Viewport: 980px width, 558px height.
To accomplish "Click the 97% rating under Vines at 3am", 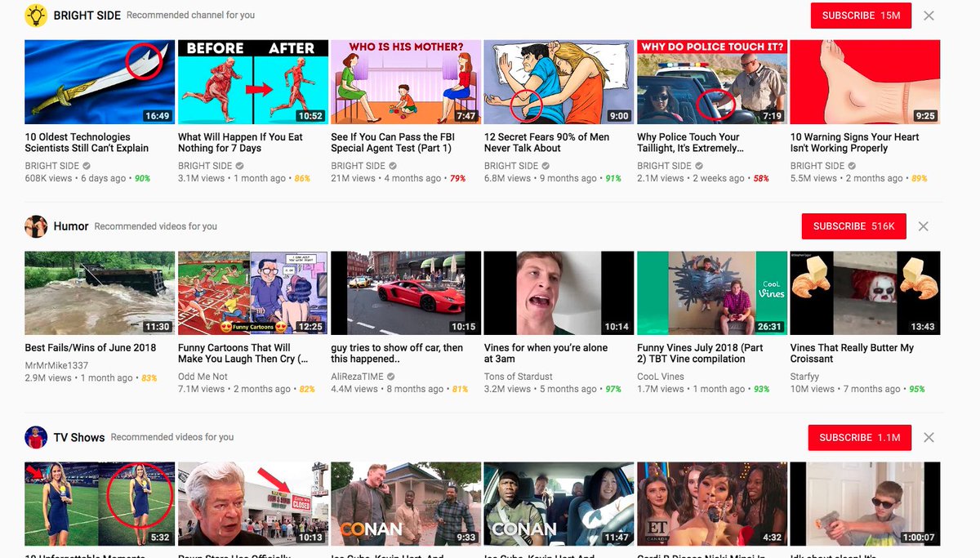I will click(x=613, y=390).
